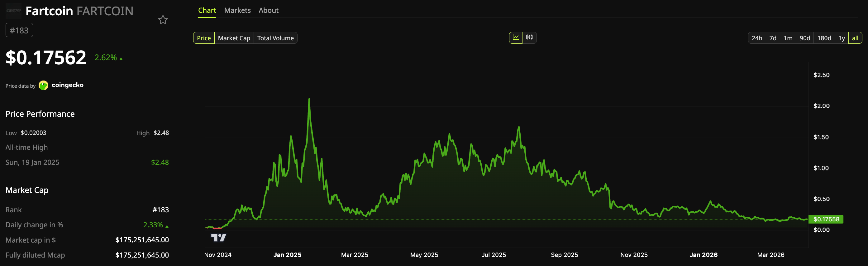
Task: Set chart range to 24h
Action: point(756,38)
